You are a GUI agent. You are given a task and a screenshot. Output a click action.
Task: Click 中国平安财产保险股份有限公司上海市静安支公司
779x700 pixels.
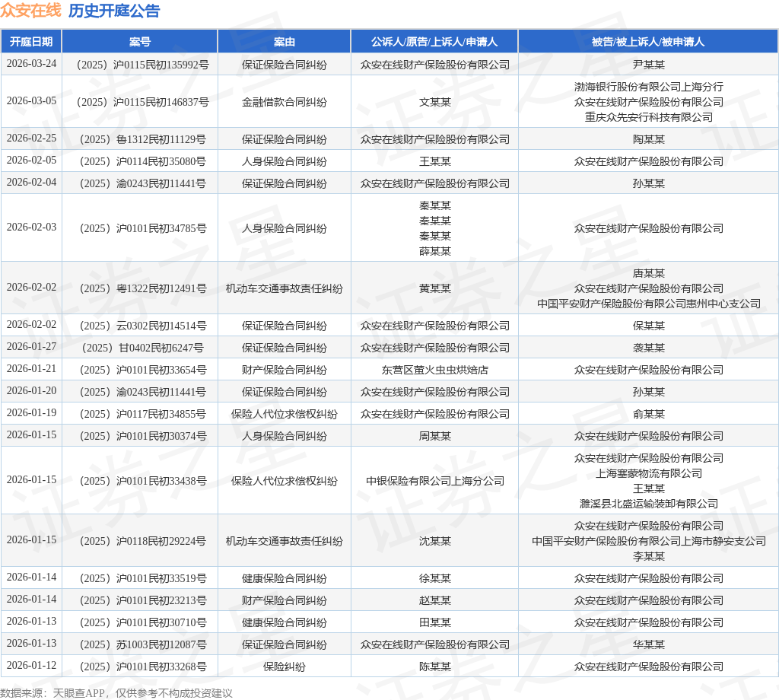(x=648, y=541)
